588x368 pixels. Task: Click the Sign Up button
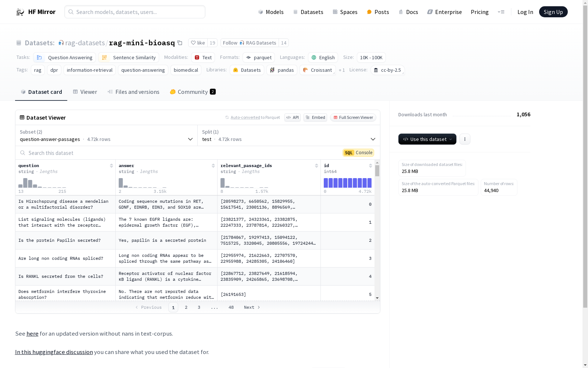click(553, 12)
